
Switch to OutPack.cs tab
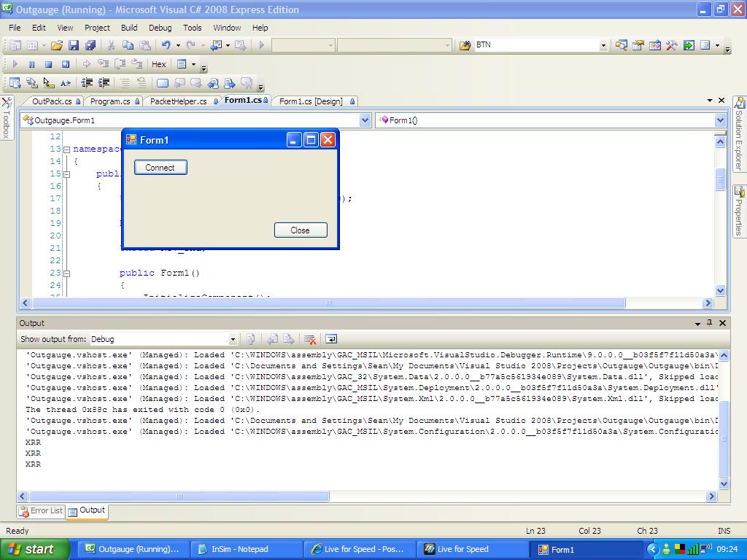(52, 101)
